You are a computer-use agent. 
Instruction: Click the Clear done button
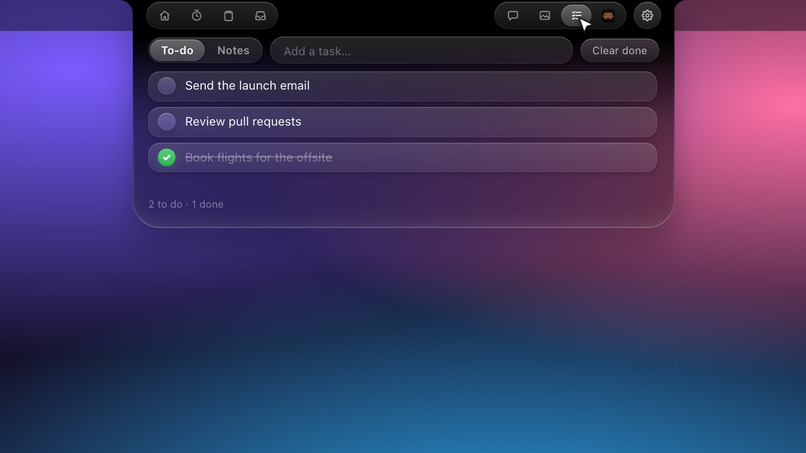coord(619,50)
